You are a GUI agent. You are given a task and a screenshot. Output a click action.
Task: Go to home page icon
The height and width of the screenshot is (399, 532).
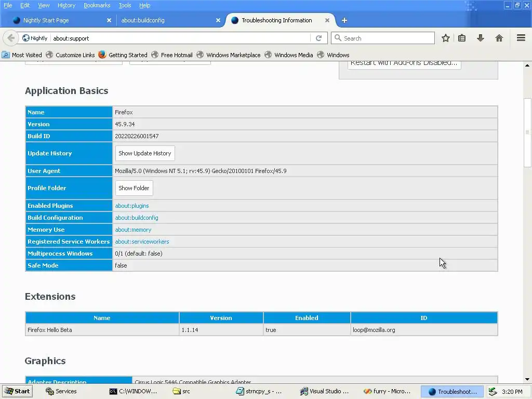(499, 38)
